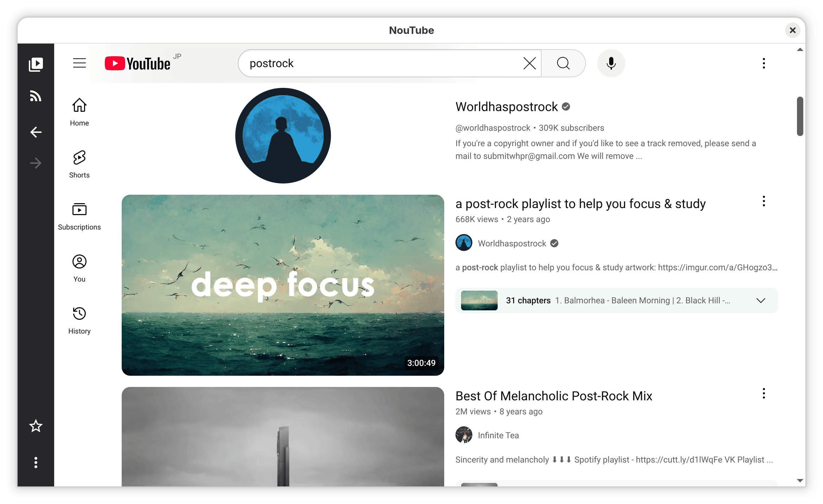Select the Shorts icon in the sidebar

[79, 157]
